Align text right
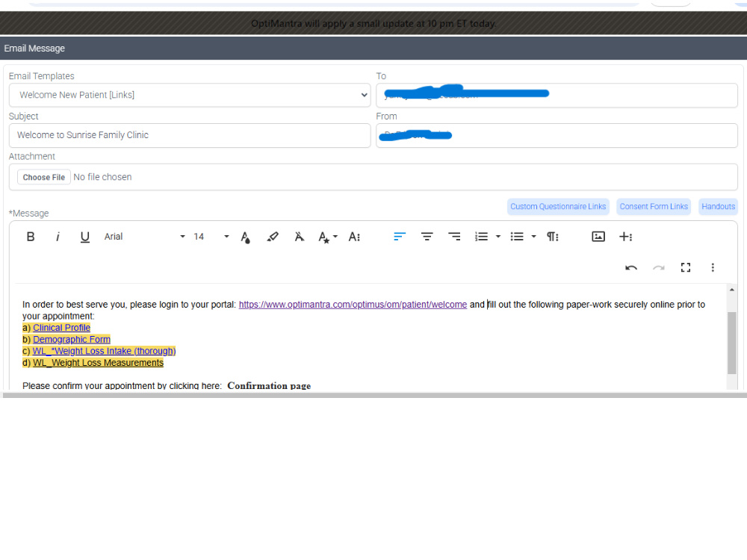 point(454,237)
